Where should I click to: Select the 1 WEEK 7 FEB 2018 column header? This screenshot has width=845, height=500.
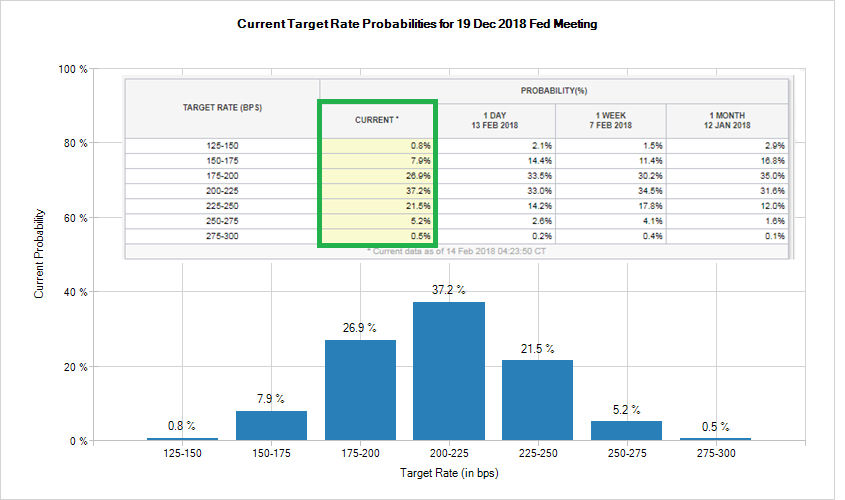pyautogui.click(x=613, y=119)
